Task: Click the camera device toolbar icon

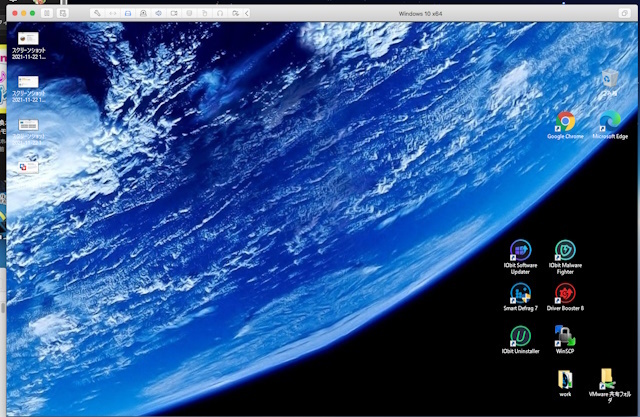Action: click(174, 13)
